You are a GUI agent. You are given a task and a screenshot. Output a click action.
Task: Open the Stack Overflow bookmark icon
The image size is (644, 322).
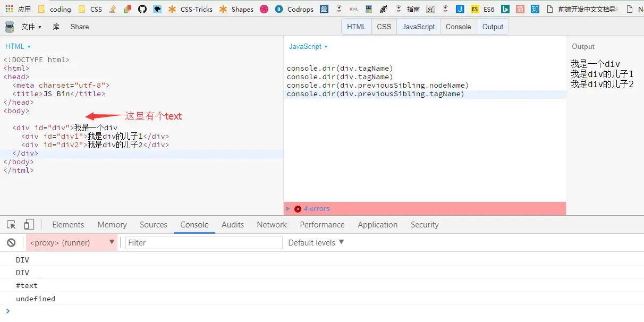pos(112,9)
